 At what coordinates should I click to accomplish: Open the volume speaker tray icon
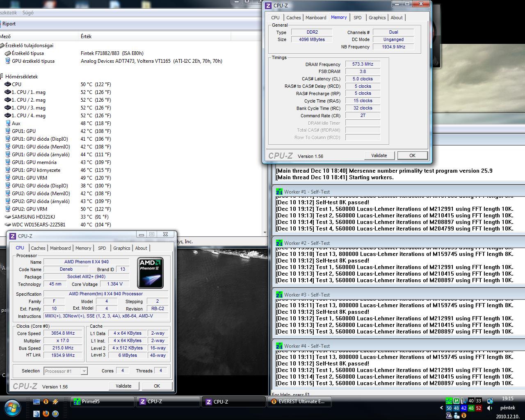[x=490, y=408]
